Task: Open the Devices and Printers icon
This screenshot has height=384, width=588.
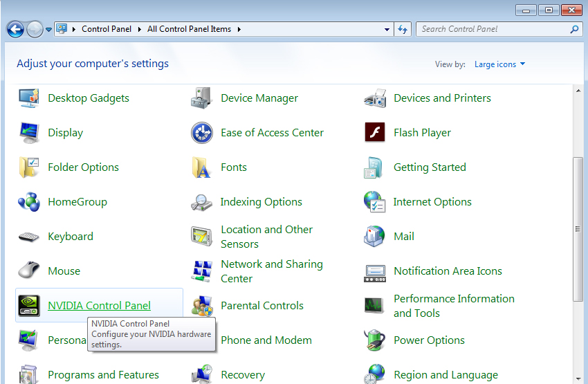Action: coord(375,98)
